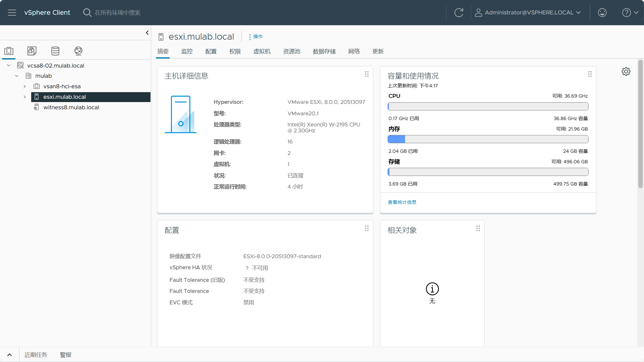Click the global search field
This screenshot has width=644, height=362.
[x=118, y=13]
